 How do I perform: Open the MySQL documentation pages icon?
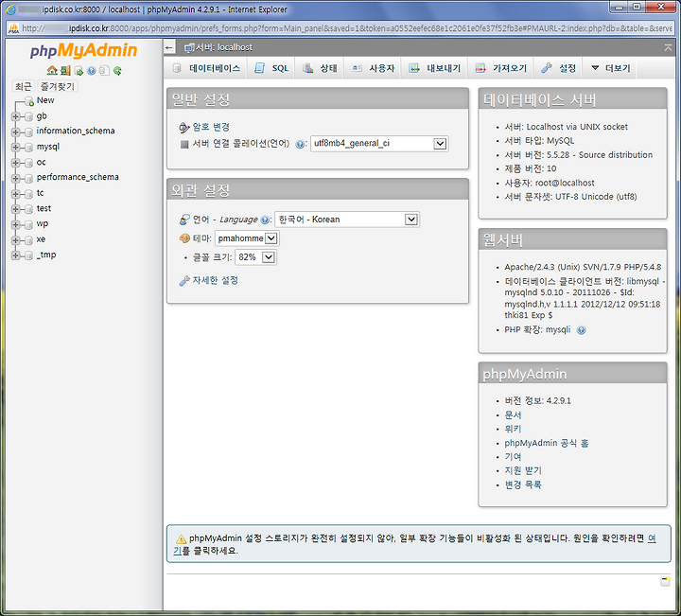click(104, 70)
